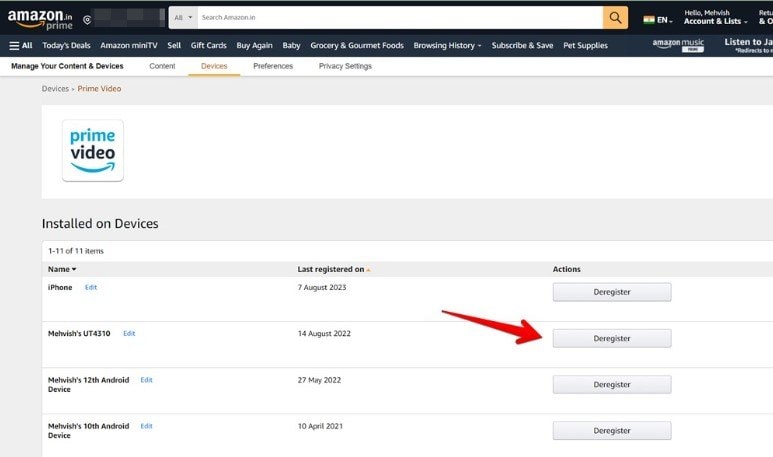This screenshot has width=773, height=457.
Task: Click the Prime Video breadcrumb
Action: [x=99, y=89]
